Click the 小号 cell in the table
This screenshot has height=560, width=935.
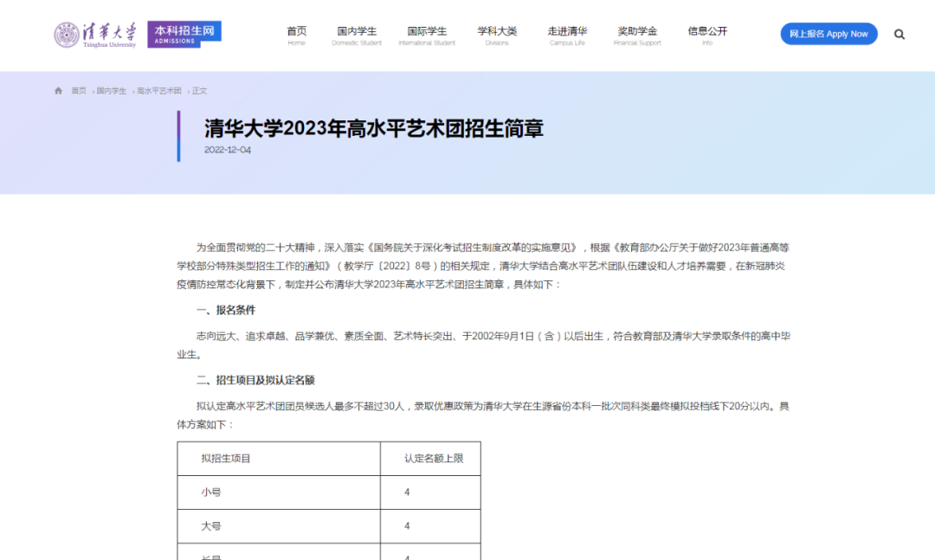[211, 492]
